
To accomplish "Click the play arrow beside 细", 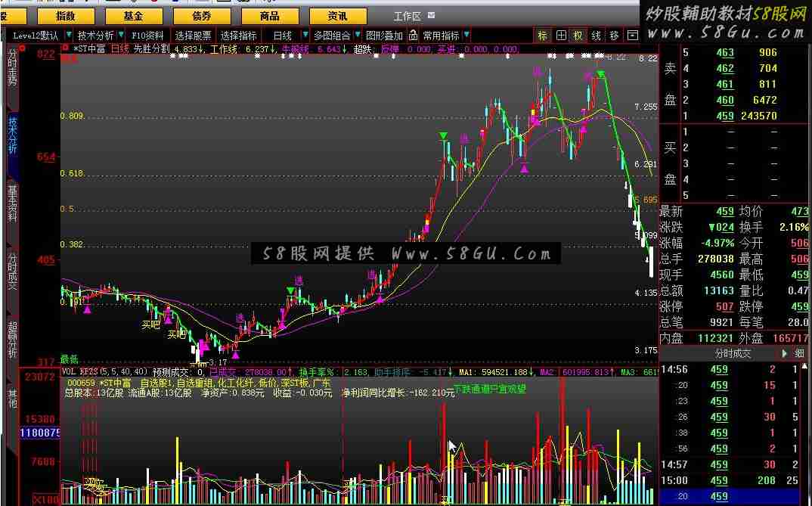I will pyautogui.click(x=785, y=354).
